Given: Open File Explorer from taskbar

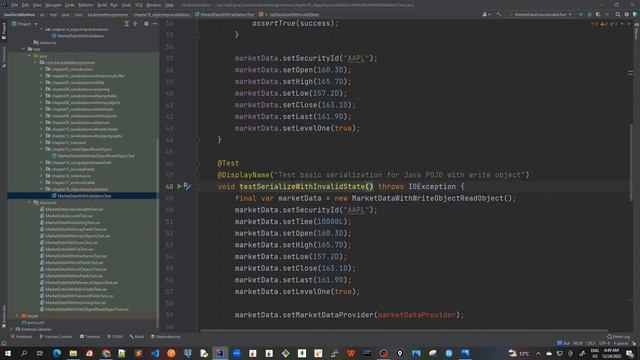Looking at the screenshot, I should [x=73, y=353].
